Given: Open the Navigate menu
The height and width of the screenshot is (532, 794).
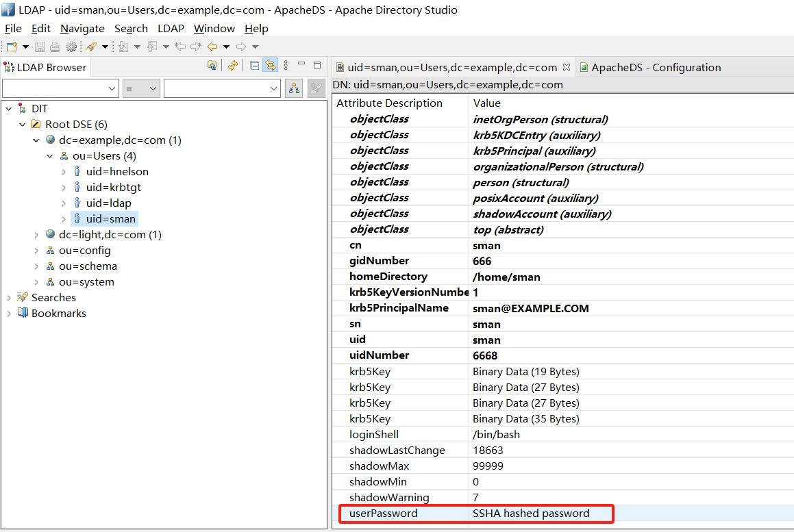Looking at the screenshot, I should click(82, 29).
